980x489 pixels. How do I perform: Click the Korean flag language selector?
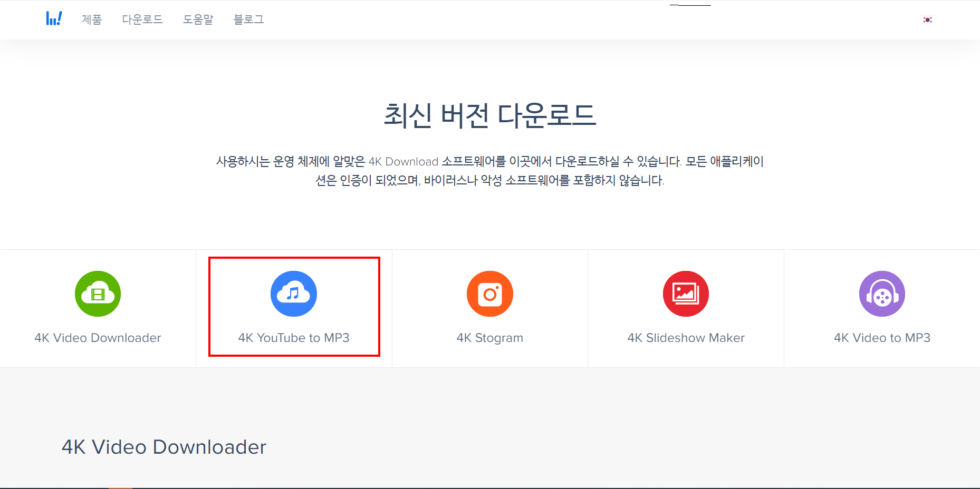[x=927, y=19]
